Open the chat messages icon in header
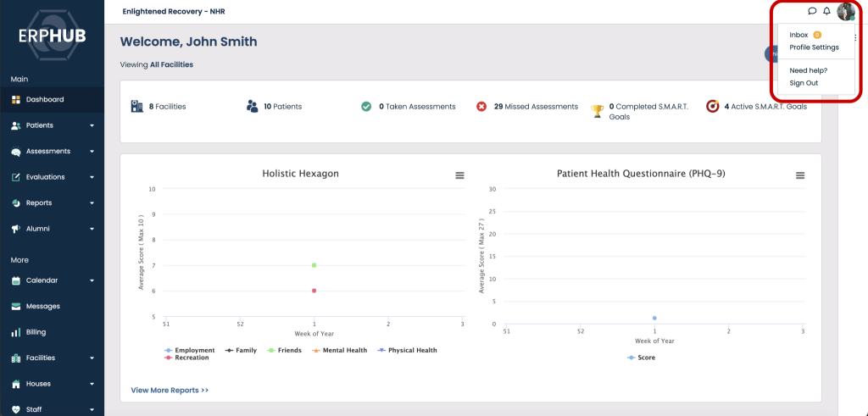Image resolution: width=868 pixels, height=416 pixels. point(812,11)
